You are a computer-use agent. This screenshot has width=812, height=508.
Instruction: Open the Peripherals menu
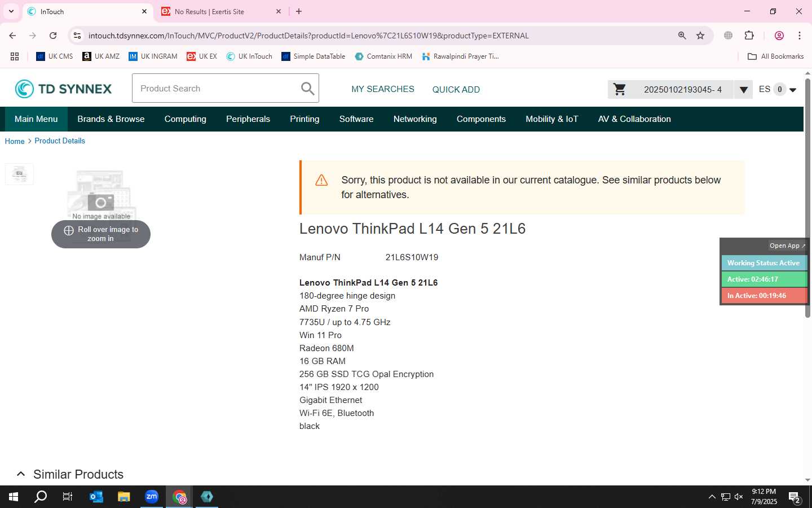[x=248, y=119]
